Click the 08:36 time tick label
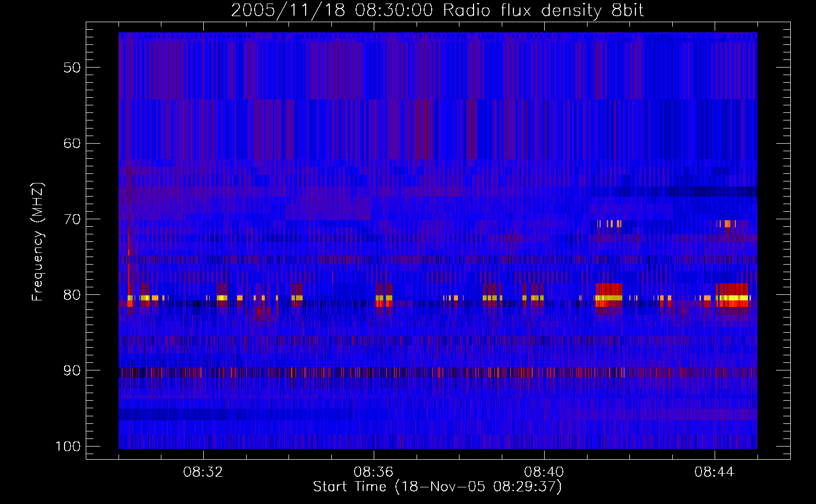816x504 pixels. coord(374,472)
